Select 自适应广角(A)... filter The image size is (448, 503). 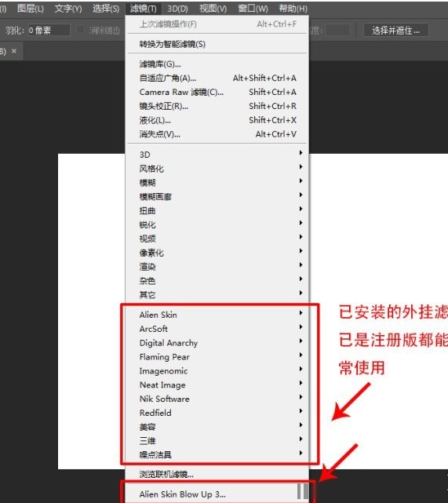(x=217, y=78)
